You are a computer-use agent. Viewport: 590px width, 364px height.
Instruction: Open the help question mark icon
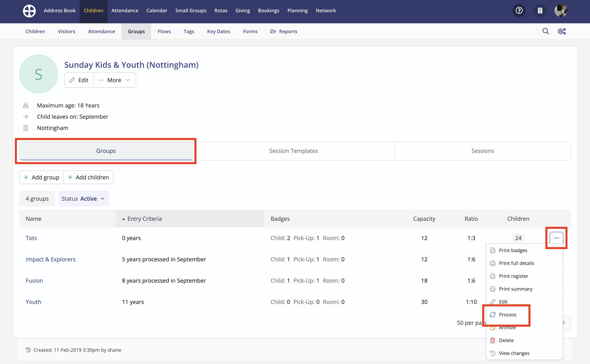tap(519, 11)
